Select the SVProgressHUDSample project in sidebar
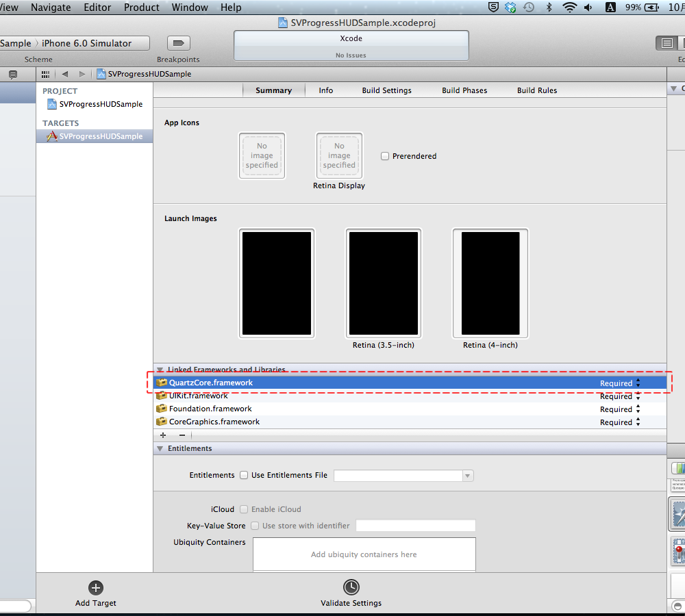 tap(100, 104)
